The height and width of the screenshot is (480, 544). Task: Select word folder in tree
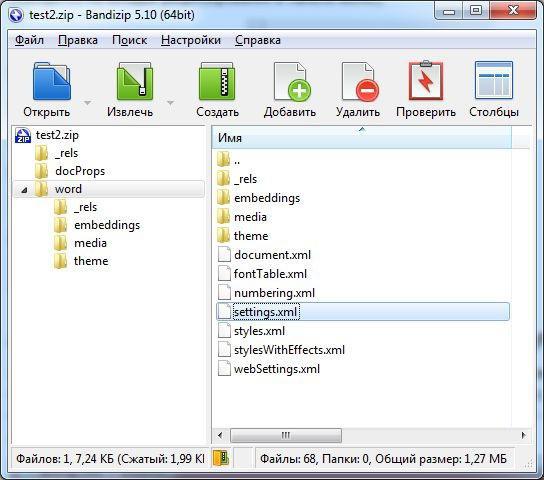68,189
